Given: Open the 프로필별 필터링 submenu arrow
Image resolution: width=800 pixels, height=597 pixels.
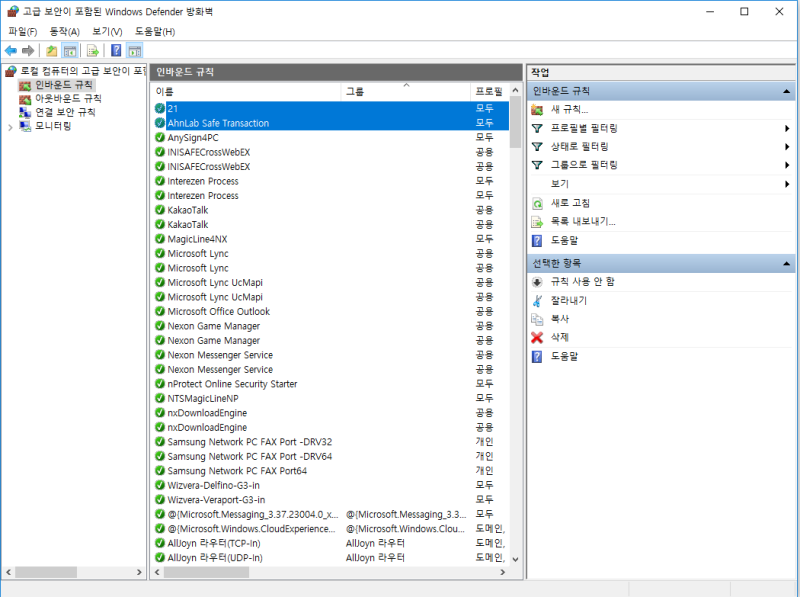Looking at the screenshot, I should click(787, 129).
